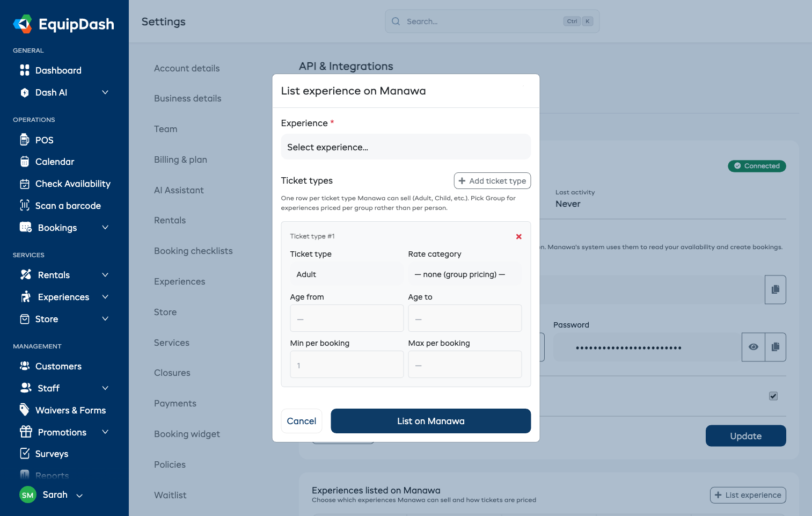Click the List experience button
This screenshot has height=516, width=812.
748,495
